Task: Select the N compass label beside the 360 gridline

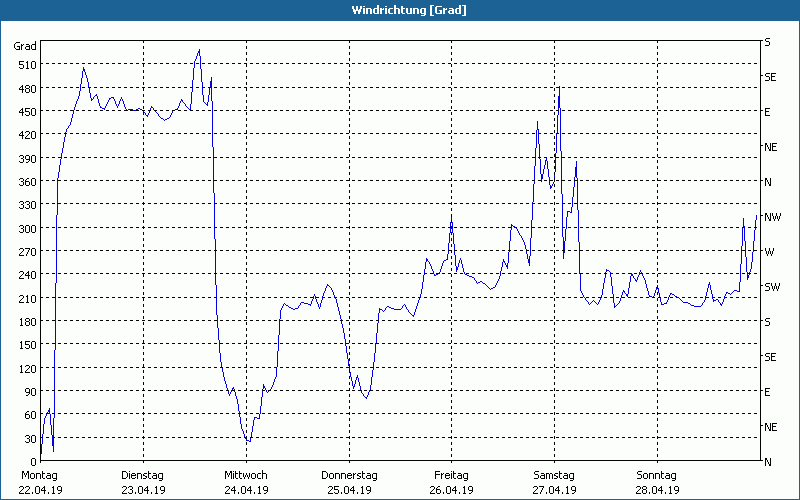Action: pos(768,182)
